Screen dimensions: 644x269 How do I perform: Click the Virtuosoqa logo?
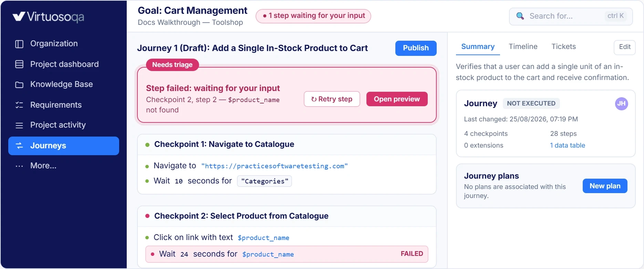point(48,17)
